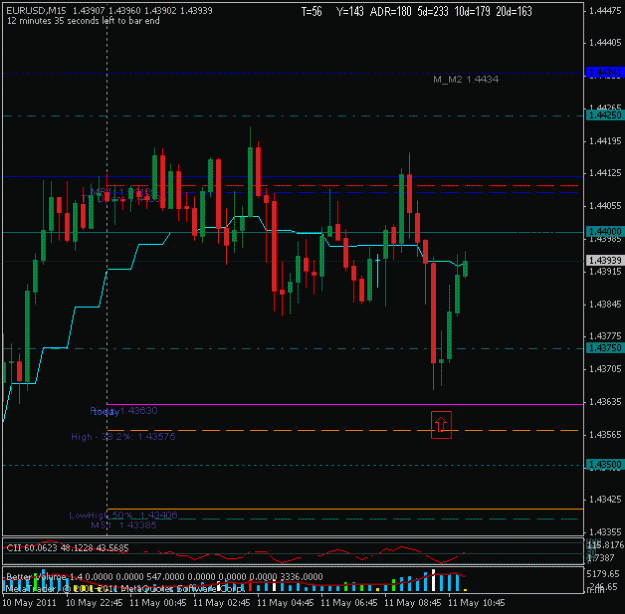Click the 'Today 1.43630' level label
This screenshot has width=625, height=614.
coord(124,411)
